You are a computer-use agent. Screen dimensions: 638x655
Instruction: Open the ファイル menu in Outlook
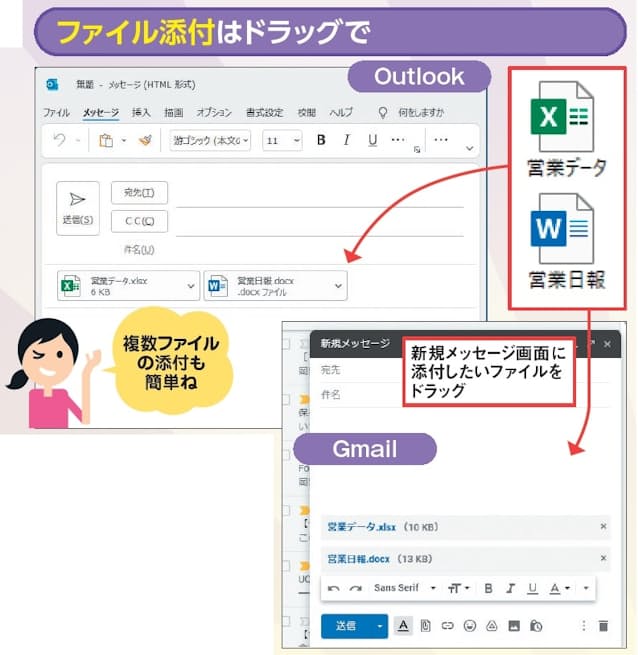(x=56, y=112)
